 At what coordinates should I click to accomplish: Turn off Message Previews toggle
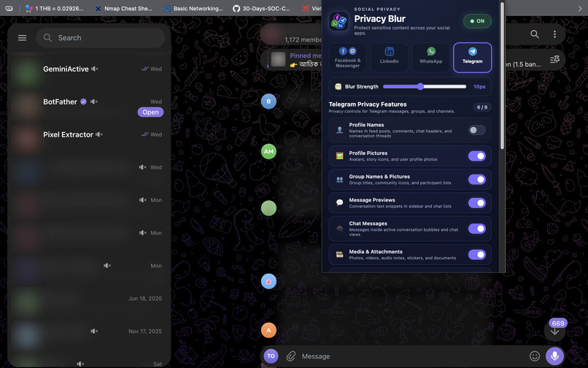477,203
